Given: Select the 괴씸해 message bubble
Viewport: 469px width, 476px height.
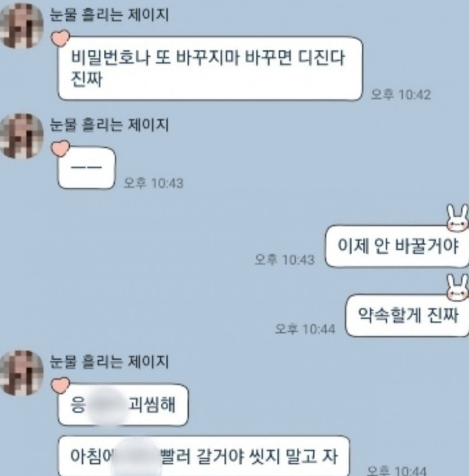Looking at the screenshot, I should point(123,405).
